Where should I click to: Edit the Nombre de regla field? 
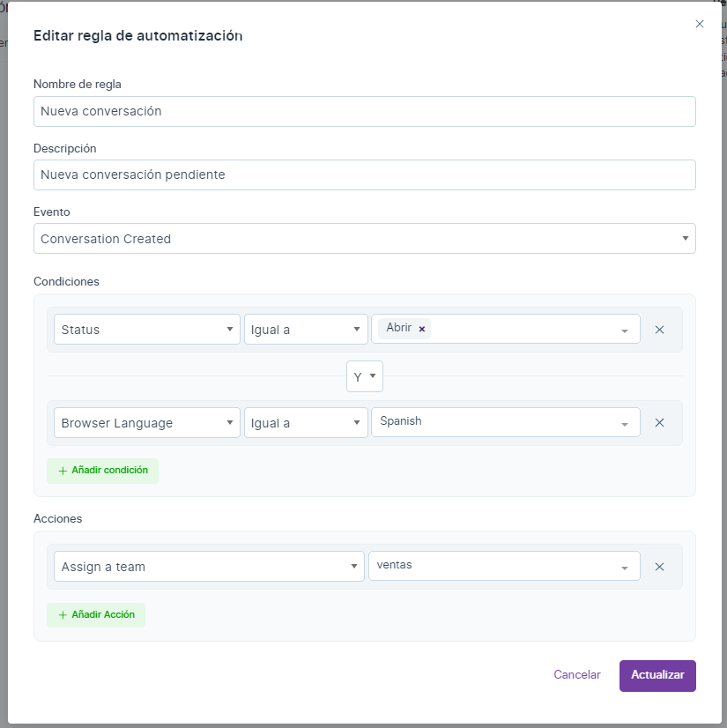click(x=364, y=112)
